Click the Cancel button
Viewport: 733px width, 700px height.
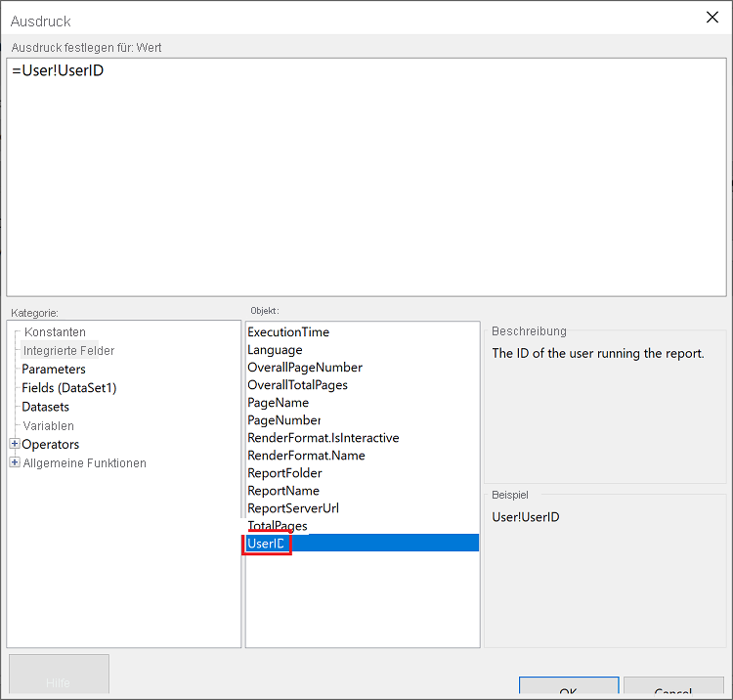(x=673, y=685)
